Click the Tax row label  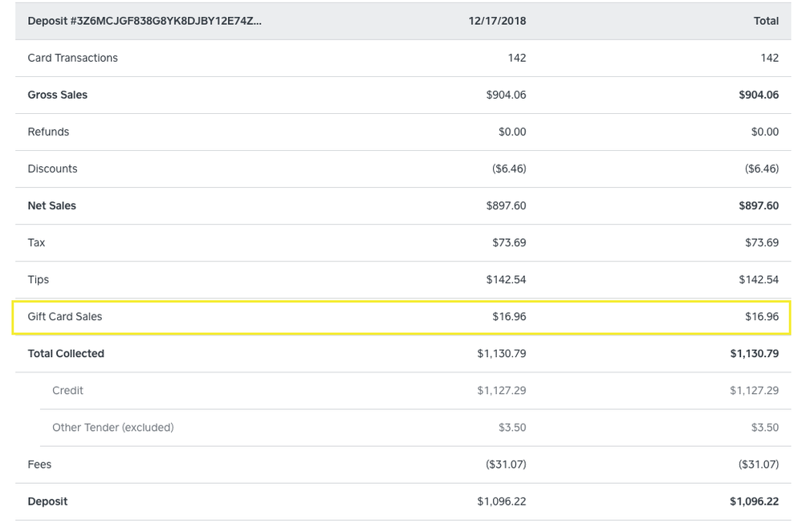click(x=36, y=242)
